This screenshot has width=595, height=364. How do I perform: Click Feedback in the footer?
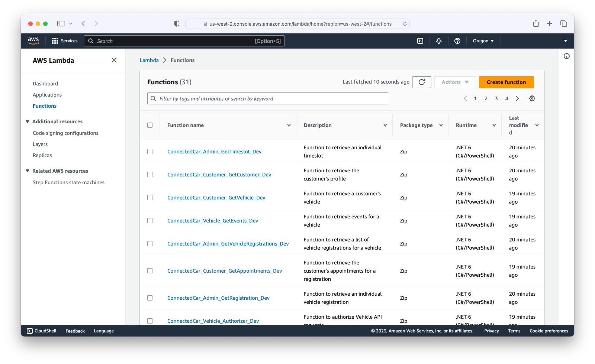coord(75,331)
